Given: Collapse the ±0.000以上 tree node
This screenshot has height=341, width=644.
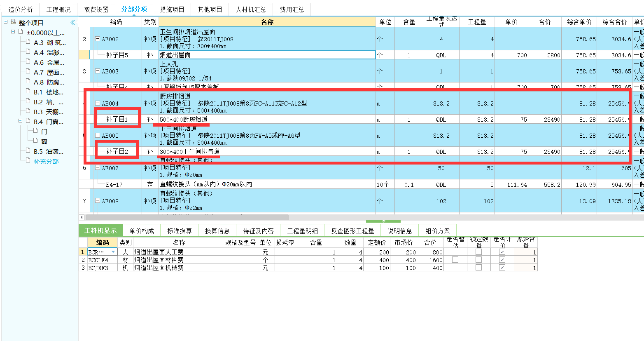Looking at the screenshot, I should [13, 32].
